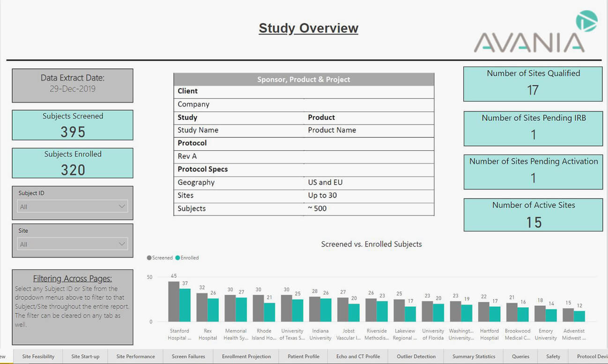Click Number of Sites Qualified card
Screen dimensions: 608x364
pyautogui.click(x=533, y=84)
